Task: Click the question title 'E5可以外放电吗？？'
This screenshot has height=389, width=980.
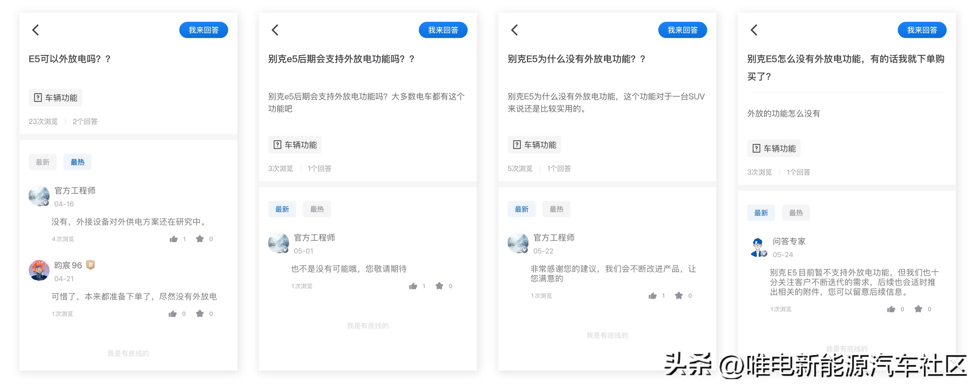Action: (x=70, y=59)
